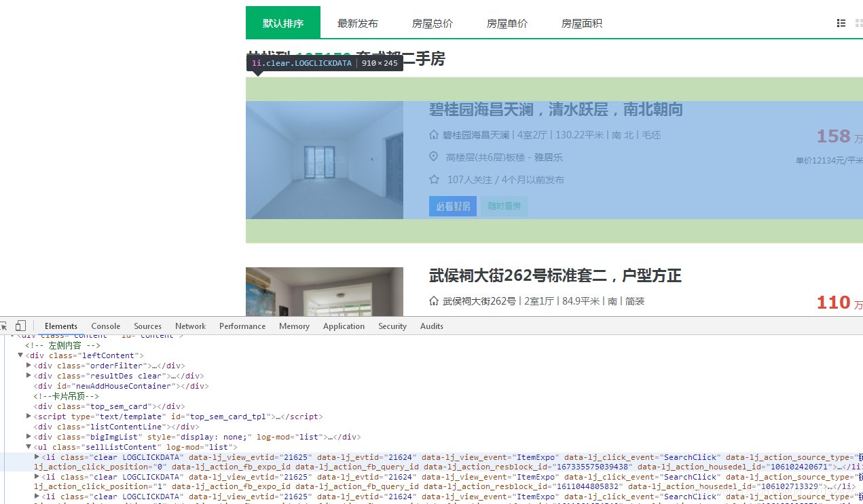This screenshot has width=863, height=504.
Task: Select the top_sem_card div row
Action: tap(109, 406)
